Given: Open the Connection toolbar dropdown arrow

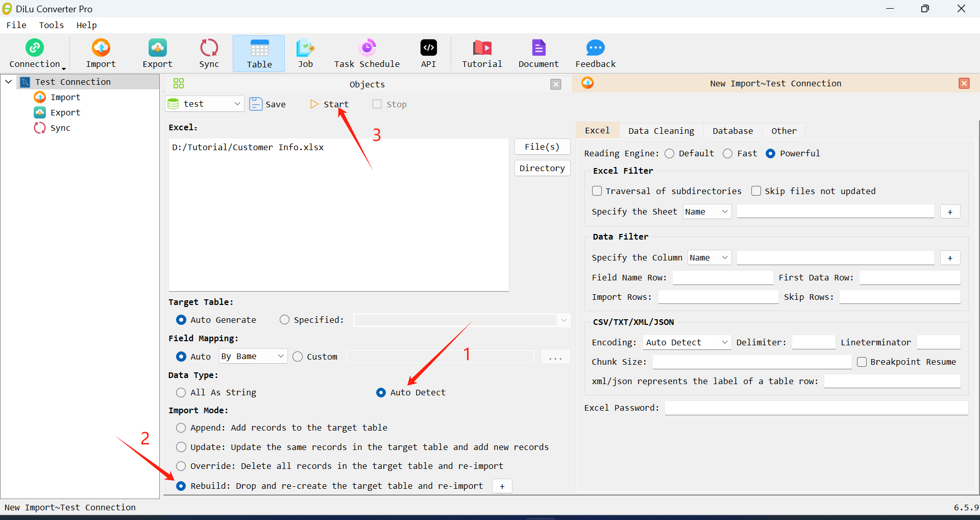Looking at the screenshot, I should [64, 68].
